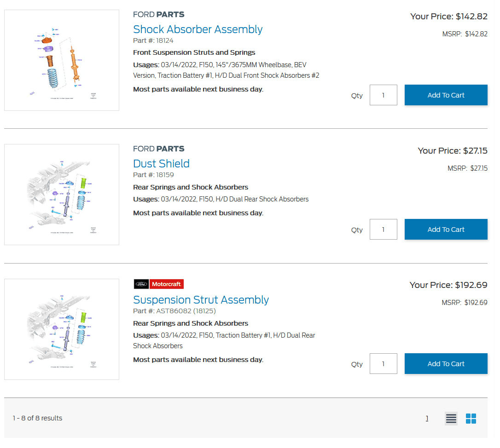Open Shock Absorber Assembly product link
The height and width of the screenshot is (448, 500).
click(x=198, y=29)
